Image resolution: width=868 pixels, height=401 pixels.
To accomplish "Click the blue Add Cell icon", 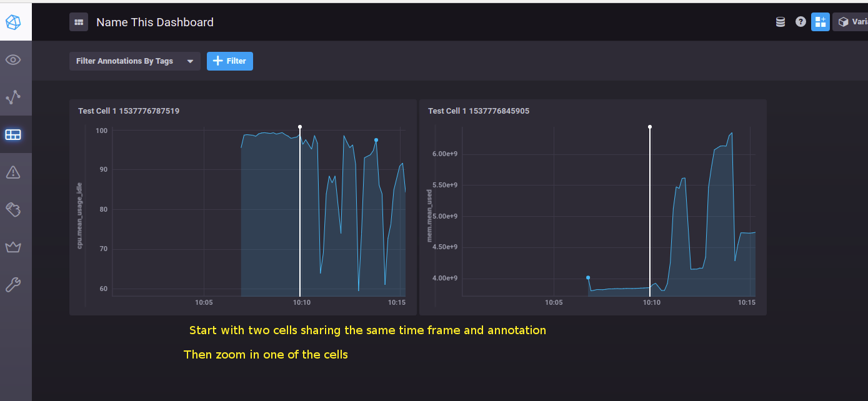I will (x=821, y=21).
